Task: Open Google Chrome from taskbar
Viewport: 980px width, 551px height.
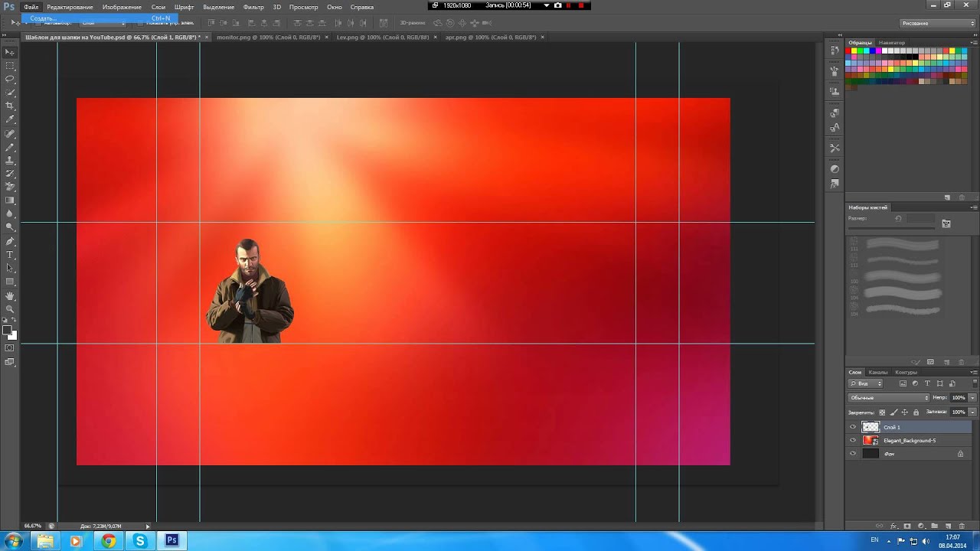Action: [108, 541]
